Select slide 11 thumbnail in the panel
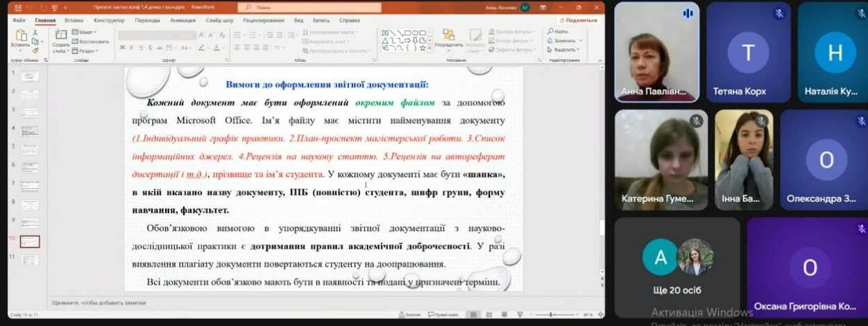The width and height of the screenshot is (868, 326). pos(30,260)
